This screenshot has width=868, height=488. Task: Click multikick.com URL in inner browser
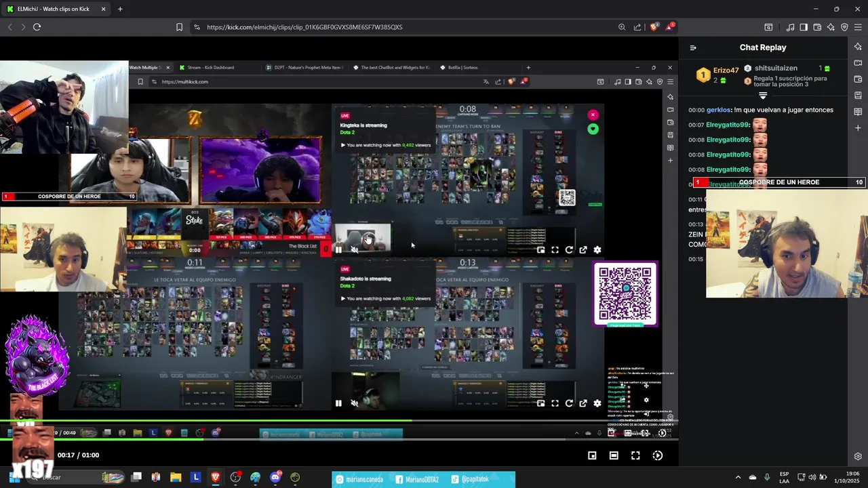click(x=184, y=82)
